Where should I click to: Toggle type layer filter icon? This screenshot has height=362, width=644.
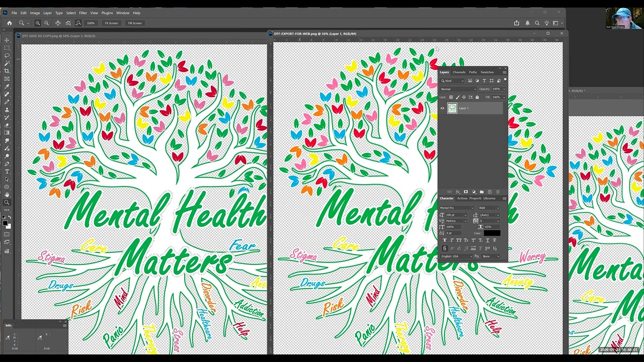pyautogui.click(x=485, y=81)
